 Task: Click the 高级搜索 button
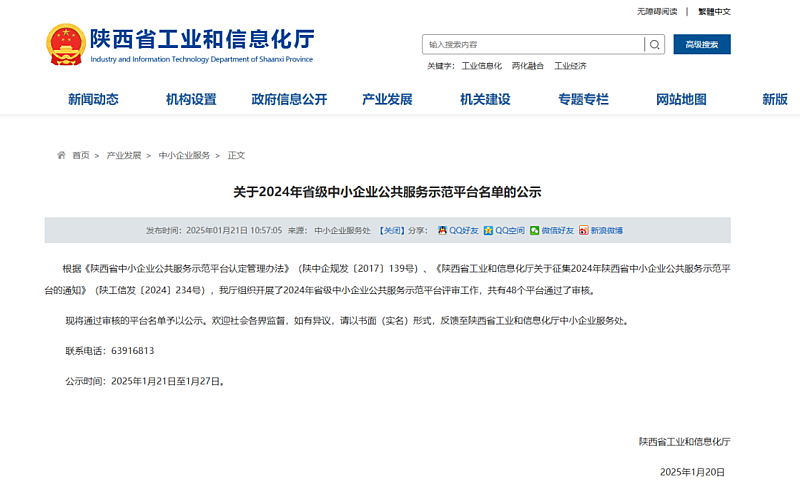coord(702,45)
